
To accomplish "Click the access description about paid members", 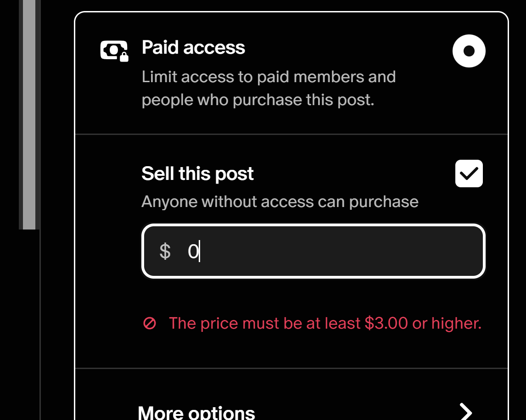I will point(269,88).
